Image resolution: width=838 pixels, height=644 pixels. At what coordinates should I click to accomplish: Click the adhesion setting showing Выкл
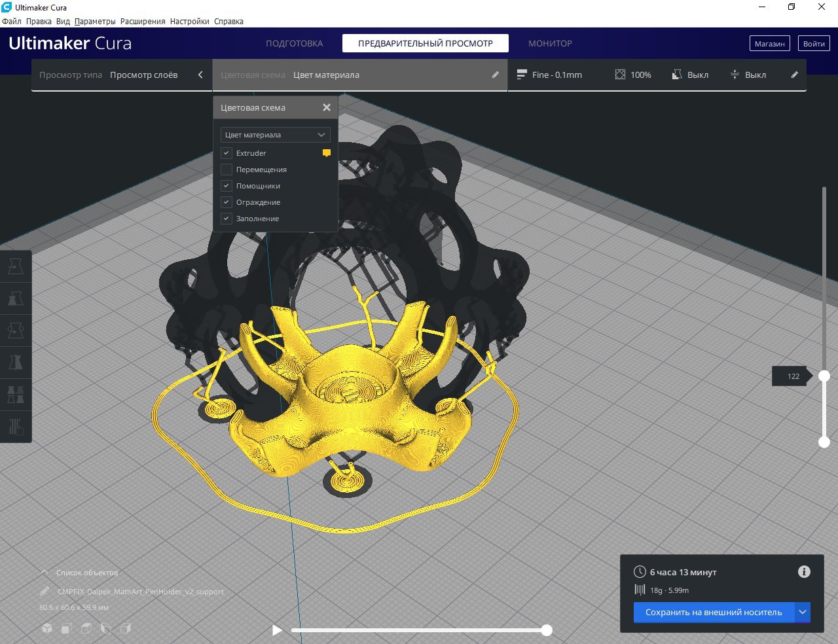748,75
